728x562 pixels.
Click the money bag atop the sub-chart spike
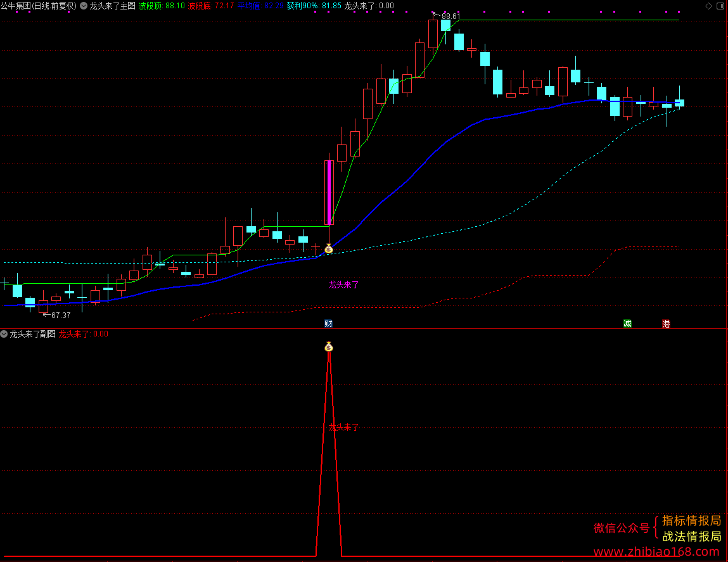(329, 347)
